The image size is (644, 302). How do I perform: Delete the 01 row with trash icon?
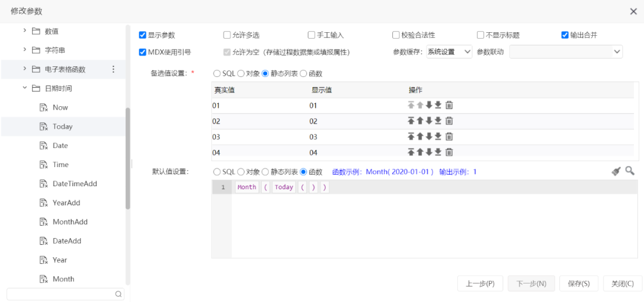pos(450,105)
